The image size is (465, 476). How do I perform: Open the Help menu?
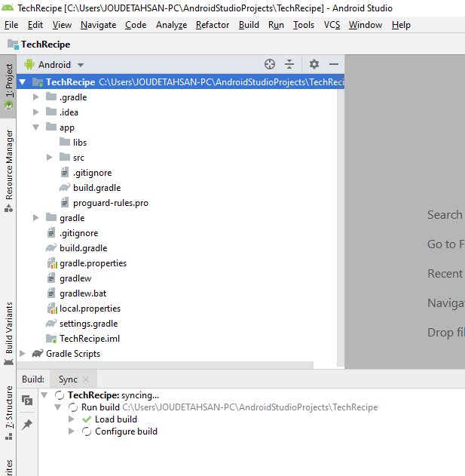[x=401, y=25]
